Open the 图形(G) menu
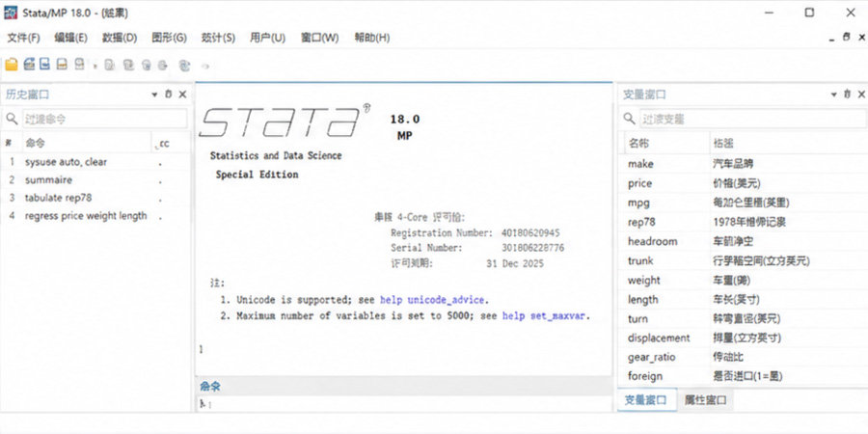The height and width of the screenshot is (434, 868). pyautogui.click(x=169, y=38)
